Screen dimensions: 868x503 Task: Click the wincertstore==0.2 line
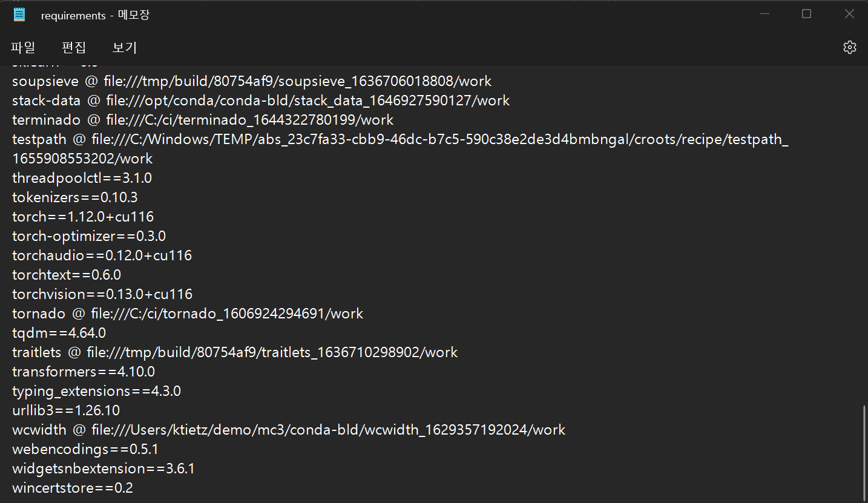pyautogui.click(x=73, y=488)
